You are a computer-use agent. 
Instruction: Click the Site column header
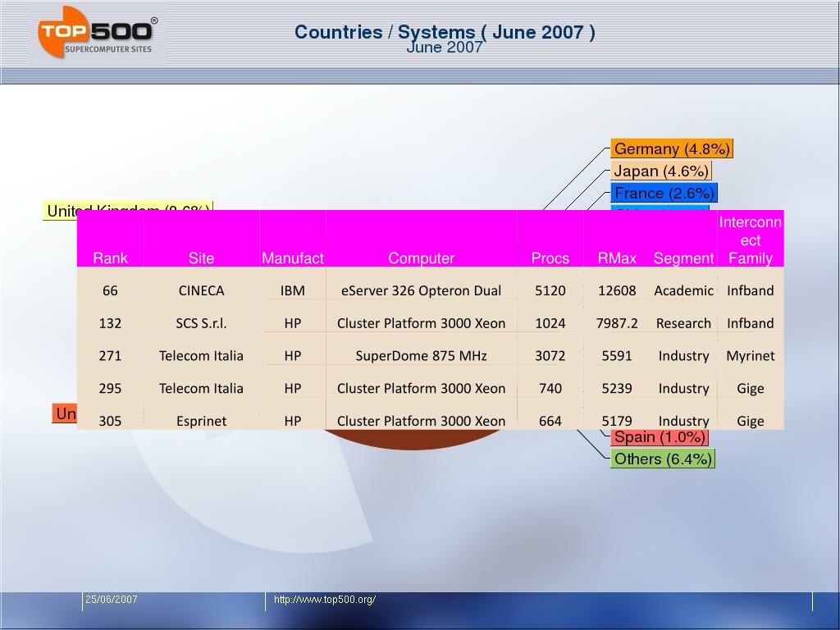202,258
